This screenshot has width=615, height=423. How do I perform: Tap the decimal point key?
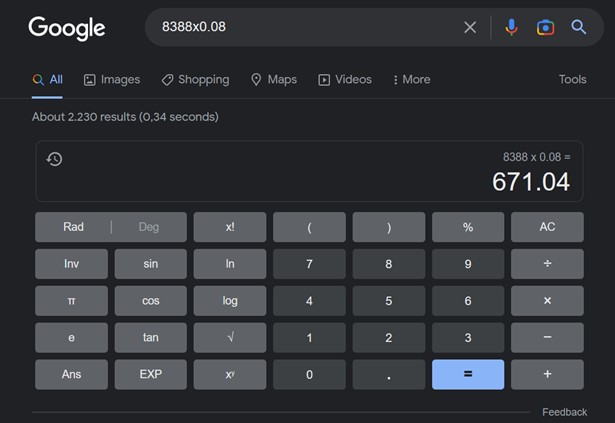click(389, 374)
